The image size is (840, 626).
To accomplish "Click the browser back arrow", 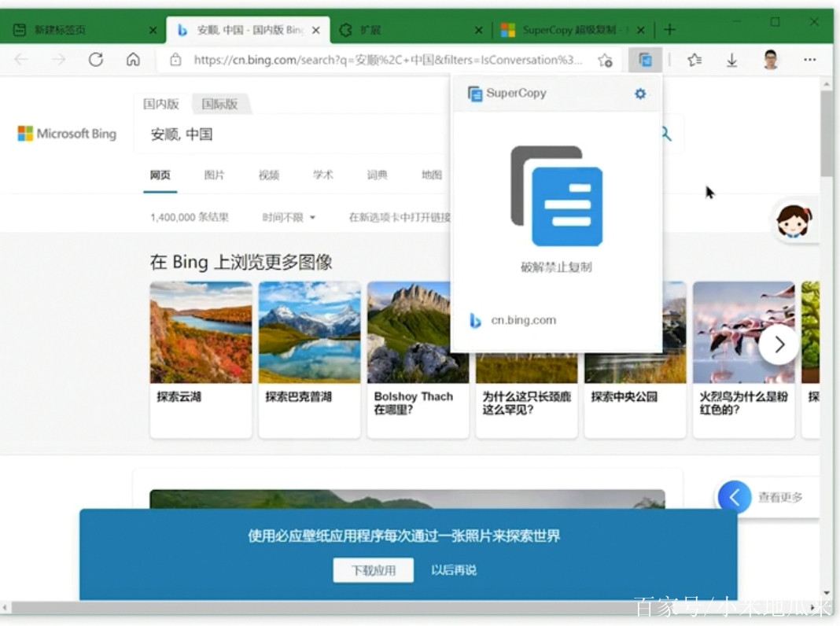I will tap(21, 60).
